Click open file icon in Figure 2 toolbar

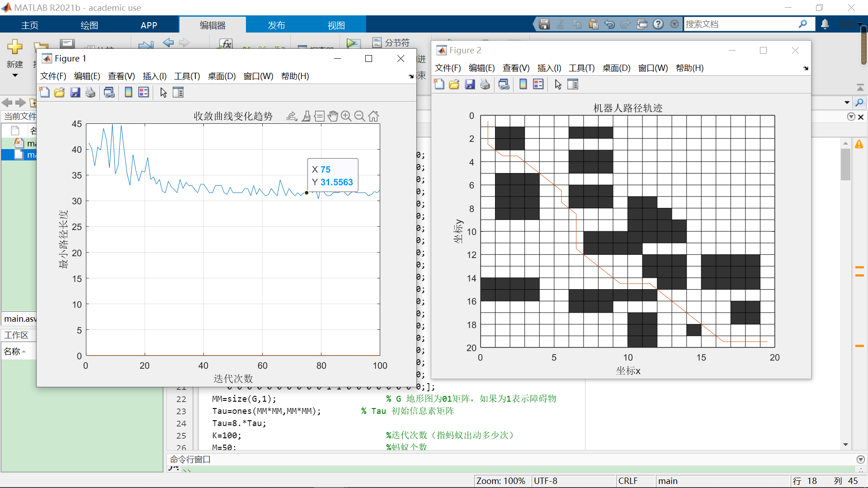coord(454,84)
